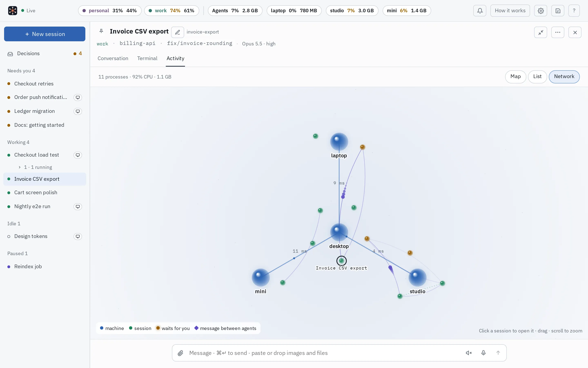Open help with the question mark icon

point(574,11)
